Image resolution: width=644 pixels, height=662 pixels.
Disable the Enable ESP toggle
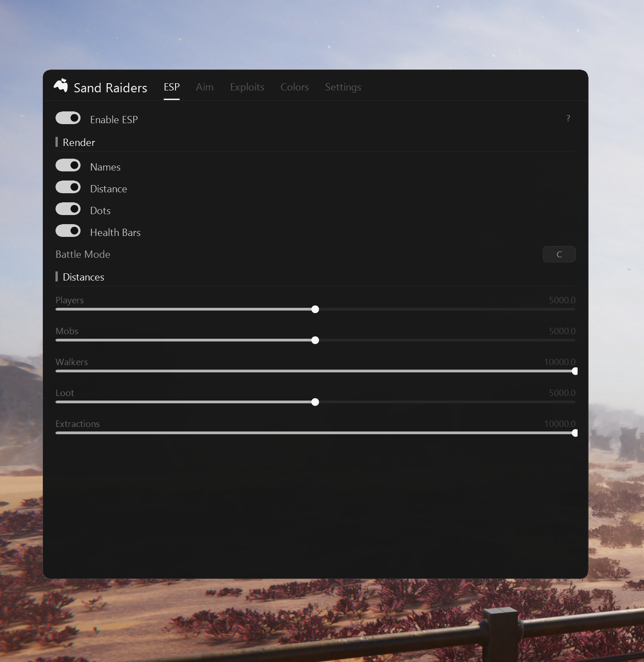pyautogui.click(x=68, y=118)
